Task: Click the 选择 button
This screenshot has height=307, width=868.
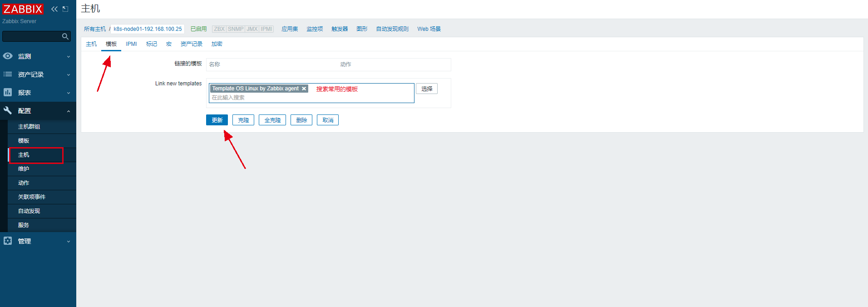Action: (427, 89)
